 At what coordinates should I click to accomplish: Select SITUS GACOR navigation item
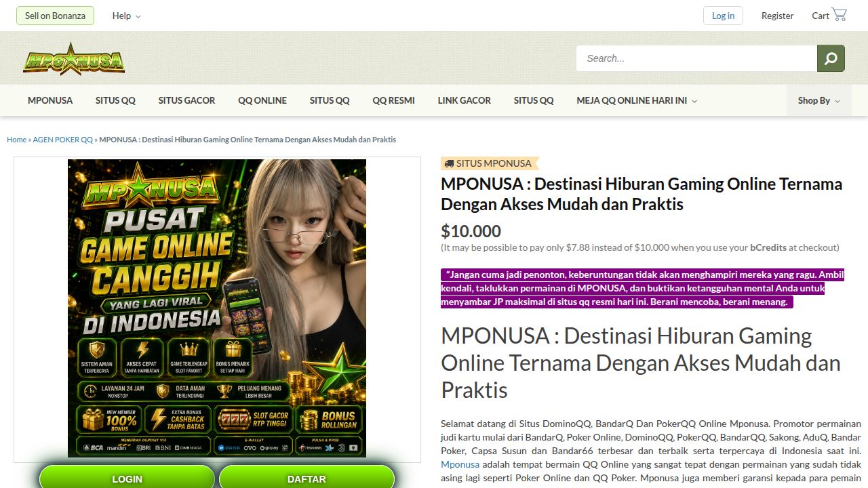186,100
